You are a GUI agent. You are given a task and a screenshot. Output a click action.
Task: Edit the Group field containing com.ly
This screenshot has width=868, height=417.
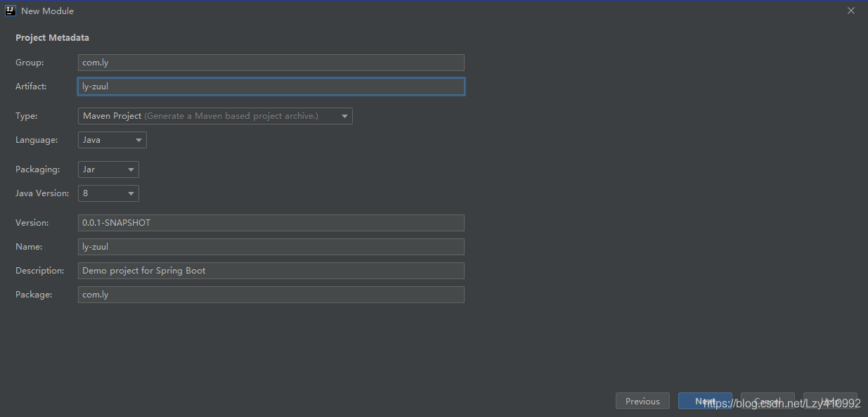point(271,63)
